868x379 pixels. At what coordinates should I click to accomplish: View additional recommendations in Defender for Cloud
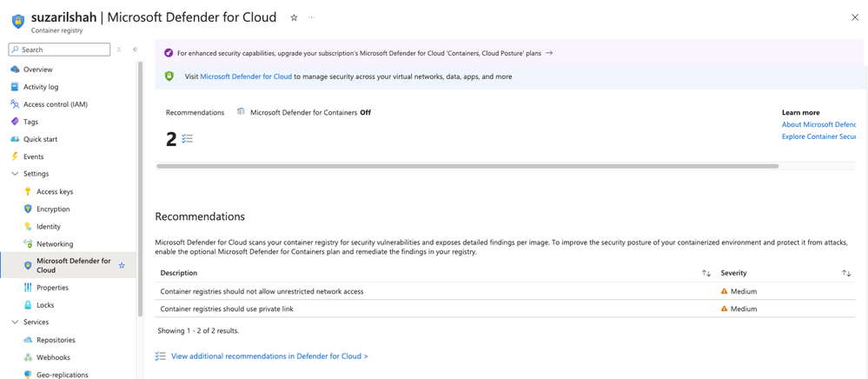point(269,356)
